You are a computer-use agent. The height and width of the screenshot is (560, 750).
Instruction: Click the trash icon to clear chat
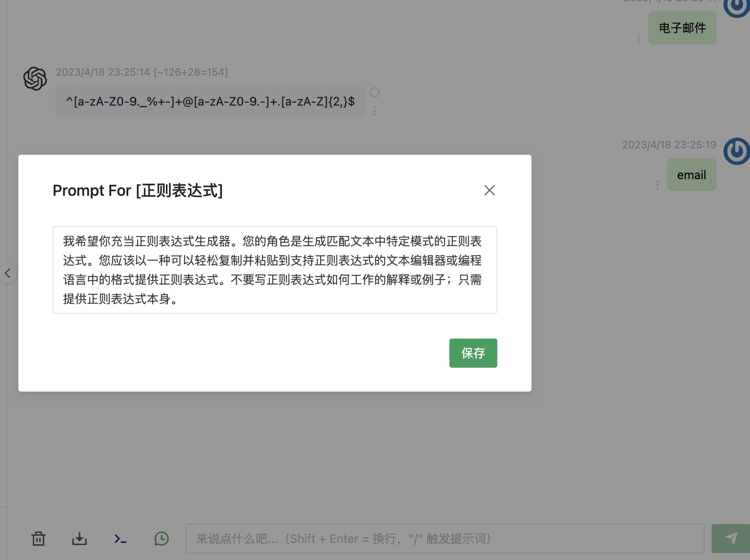tap(38, 539)
